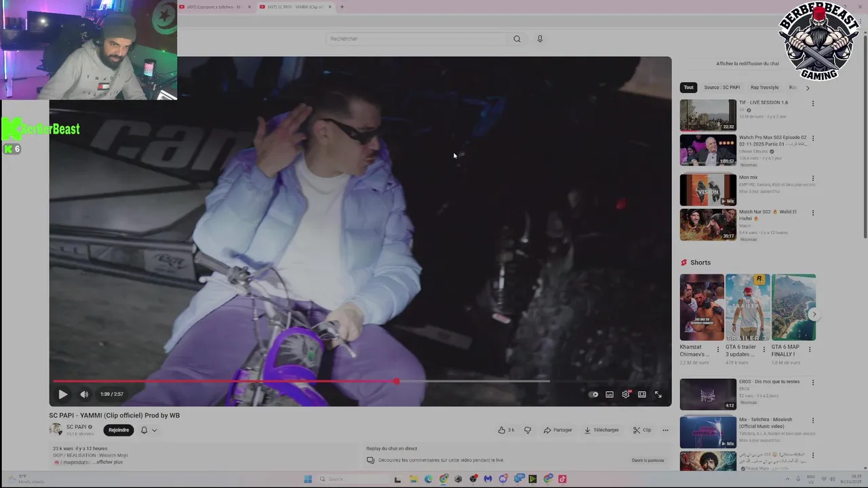
Task: Open Khamzat Chimaev's short
Action: pyautogui.click(x=702, y=307)
